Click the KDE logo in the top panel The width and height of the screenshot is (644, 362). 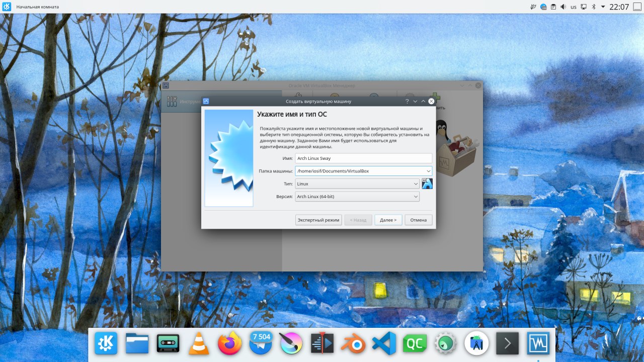tap(7, 7)
